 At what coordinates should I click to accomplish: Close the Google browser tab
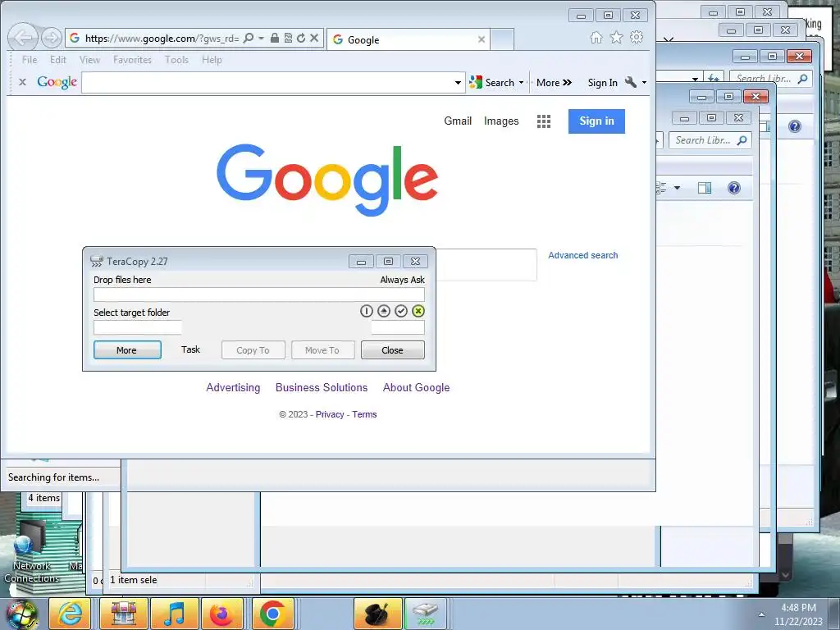[481, 39]
